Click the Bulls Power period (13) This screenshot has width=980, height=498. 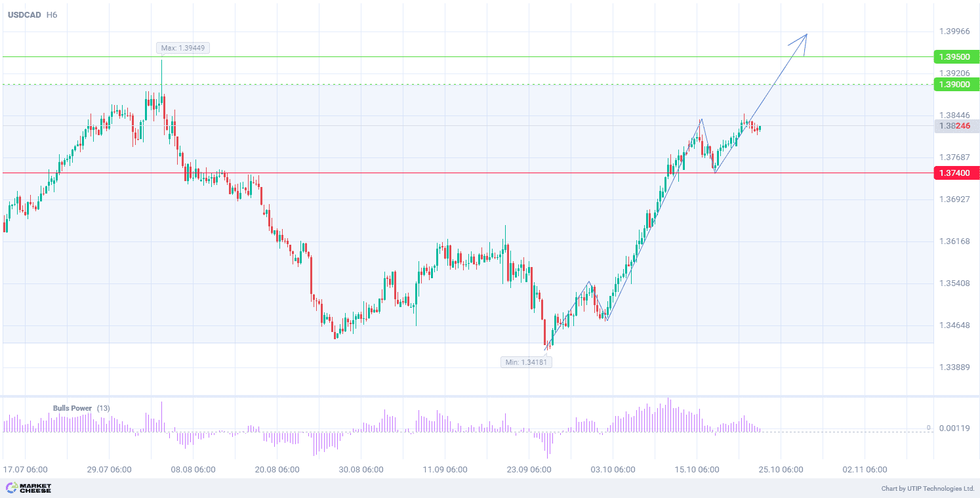[104, 408]
